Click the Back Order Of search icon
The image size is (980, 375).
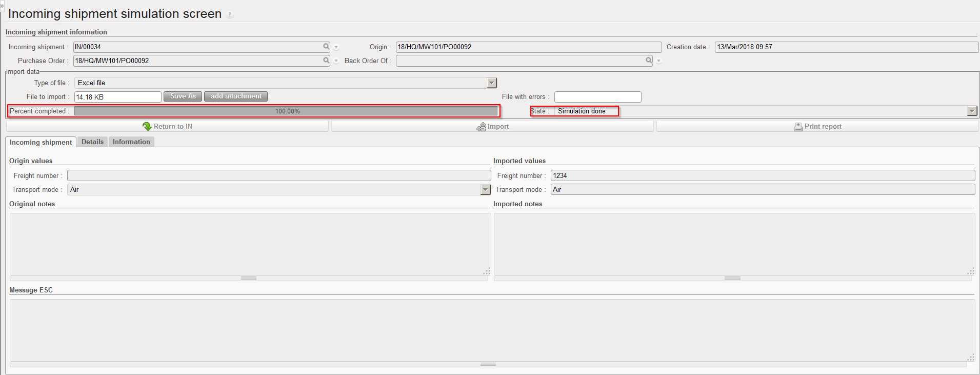[649, 61]
